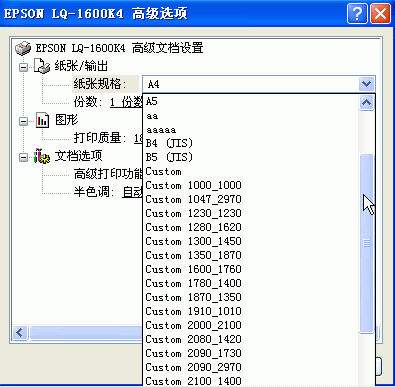Select Custom 2090_2970 paper size
Image resolution: width=395 pixels, height=387 pixels.
pyautogui.click(x=251, y=367)
